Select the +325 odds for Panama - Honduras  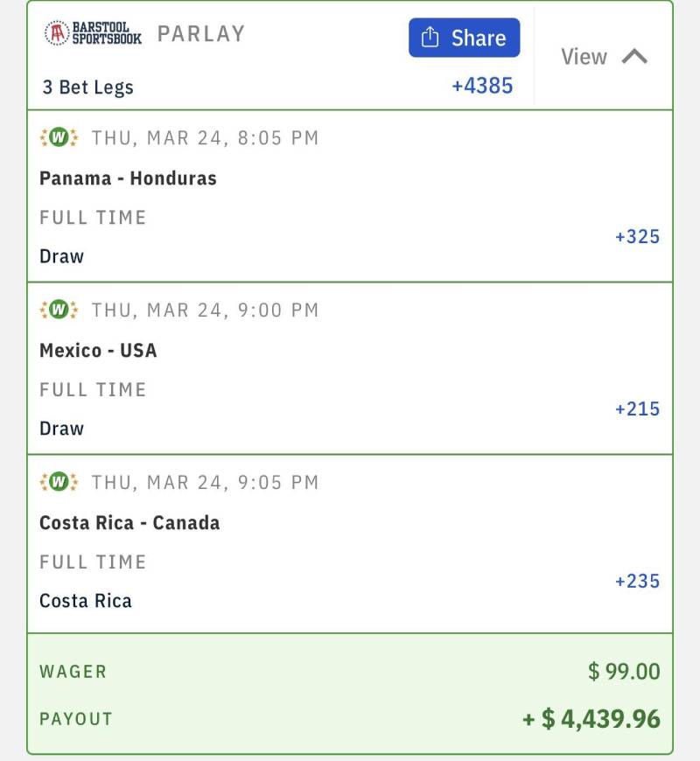coord(638,236)
